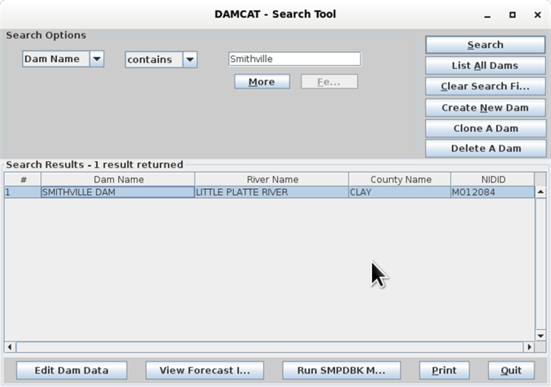Click Edit Dam Data button

tap(71, 370)
